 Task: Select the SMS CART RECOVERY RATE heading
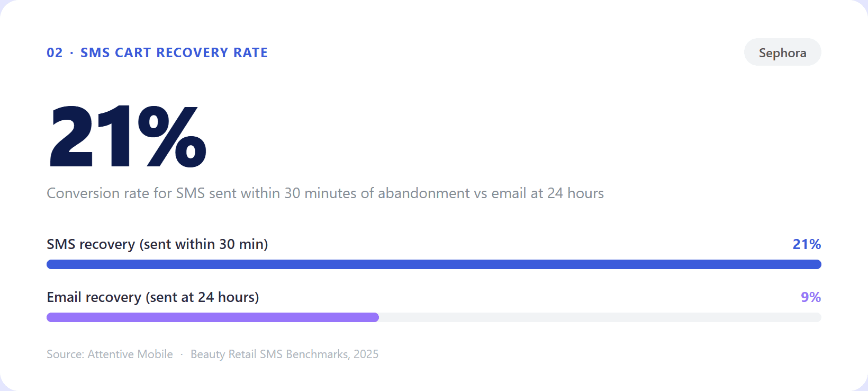pyautogui.click(x=174, y=53)
